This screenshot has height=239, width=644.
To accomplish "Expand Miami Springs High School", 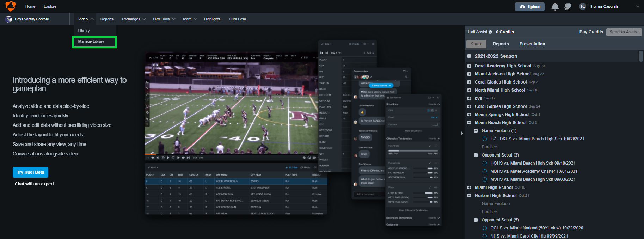I will tap(469, 115).
